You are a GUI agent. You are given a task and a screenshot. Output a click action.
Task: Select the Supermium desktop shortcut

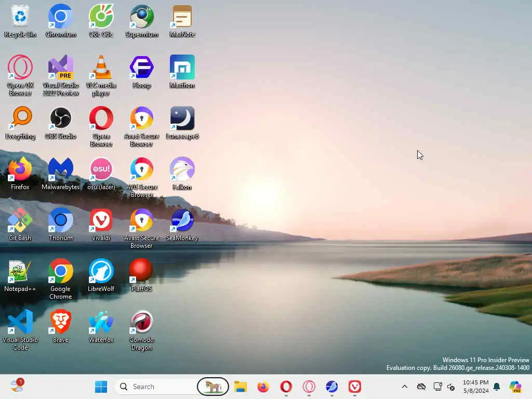tap(141, 20)
